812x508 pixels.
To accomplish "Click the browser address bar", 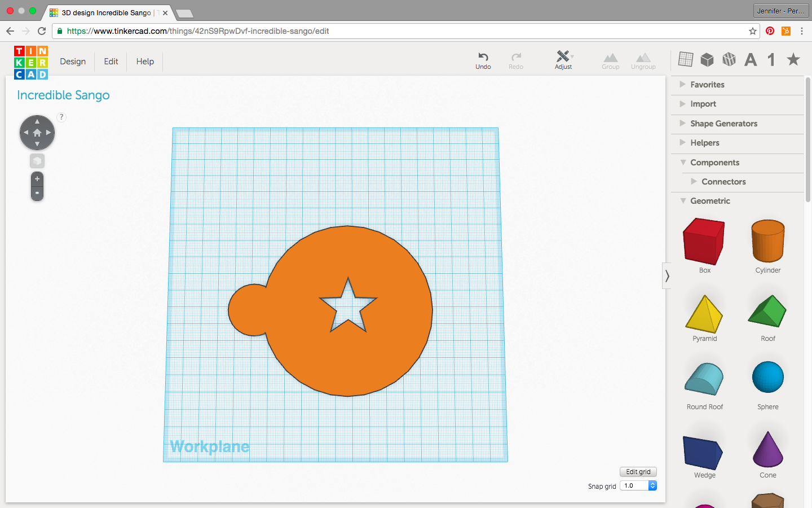I will (406, 31).
